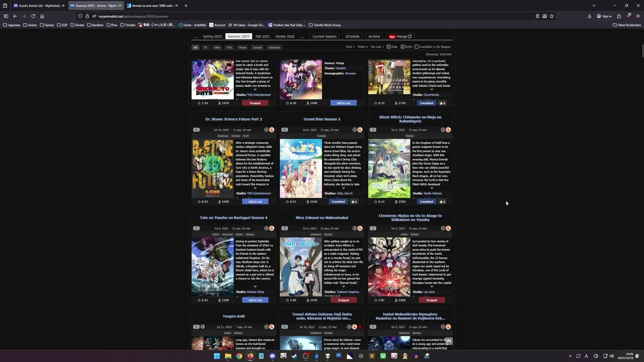This screenshot has width=644, height=362.
Task: Open Current Season link
Action: click(324, 36)
